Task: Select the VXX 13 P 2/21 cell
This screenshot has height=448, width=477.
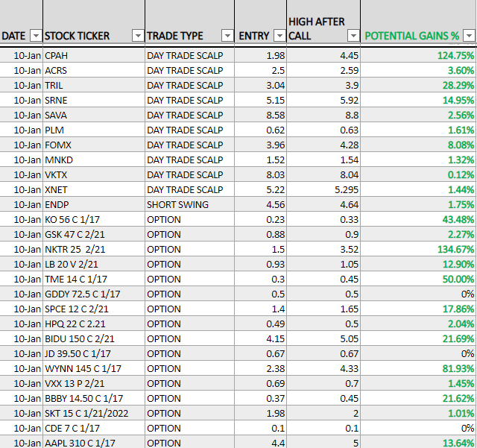Action: tap(94, 383)
